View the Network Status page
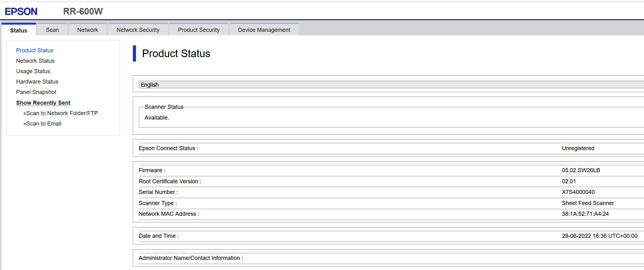Image resolution: width=644 pixels, height=270 pixels. [x=35, y=61]
